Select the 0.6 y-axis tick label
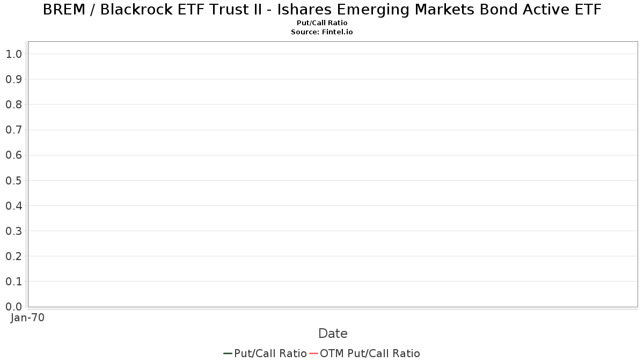This screenshot has height=362, width=644. 13,155
